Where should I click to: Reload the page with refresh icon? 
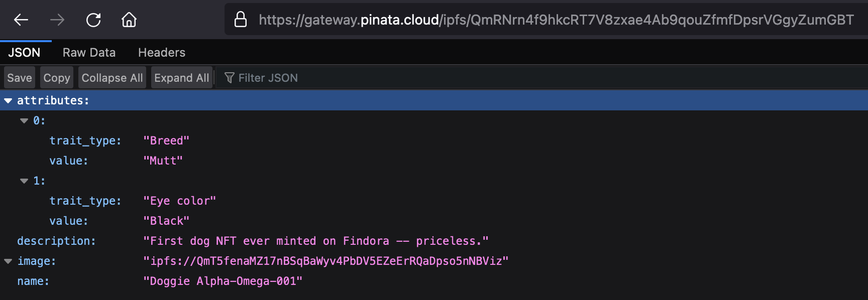93,20
